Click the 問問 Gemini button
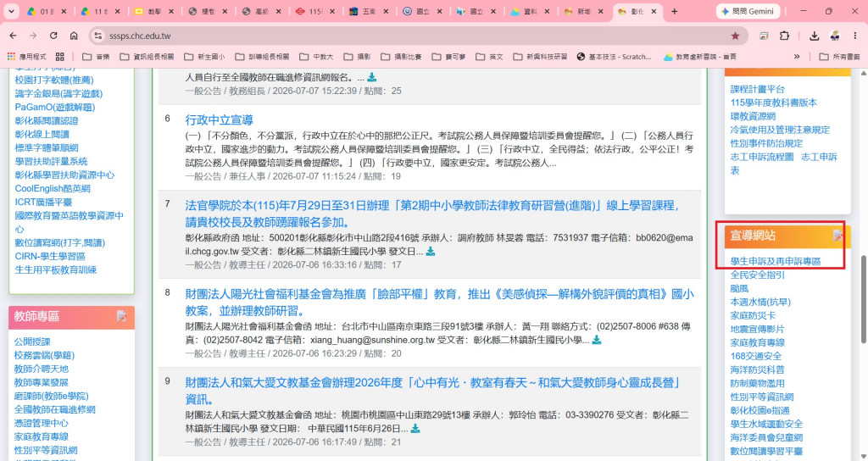This screenshot has height=461, width=868. tap(748, 11)
